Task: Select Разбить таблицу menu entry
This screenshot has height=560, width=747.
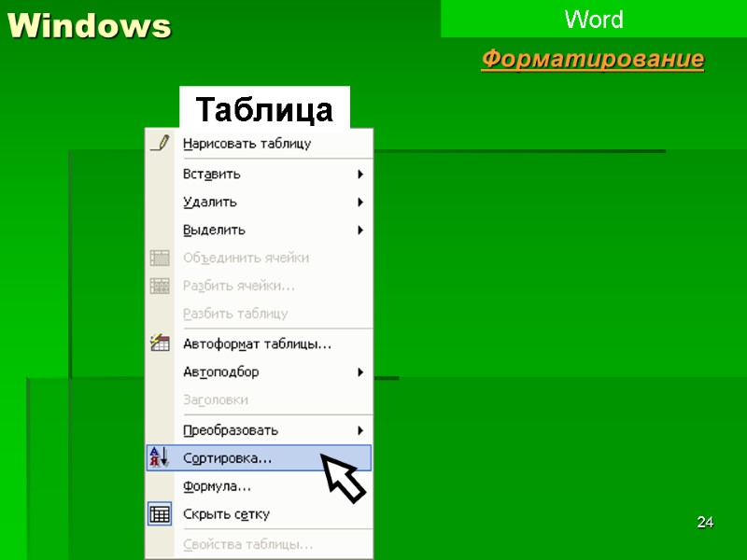Action: click(259, 314)
